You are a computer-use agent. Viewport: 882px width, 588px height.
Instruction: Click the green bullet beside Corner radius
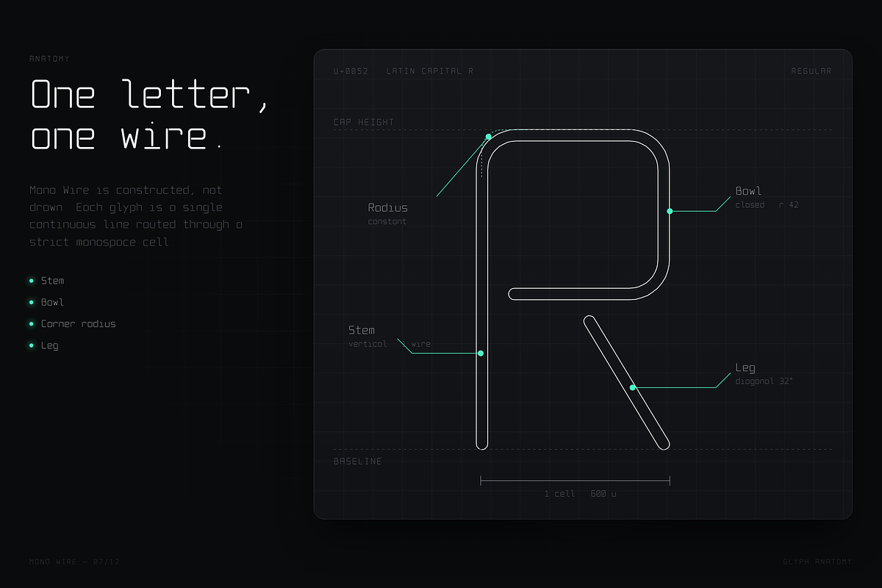point(31,323)
